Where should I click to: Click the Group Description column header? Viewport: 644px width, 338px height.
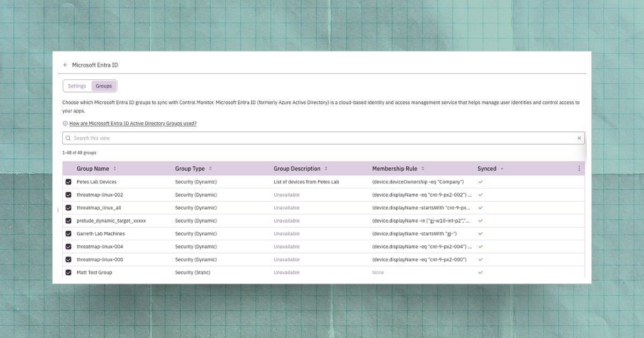tap(297, 168)
